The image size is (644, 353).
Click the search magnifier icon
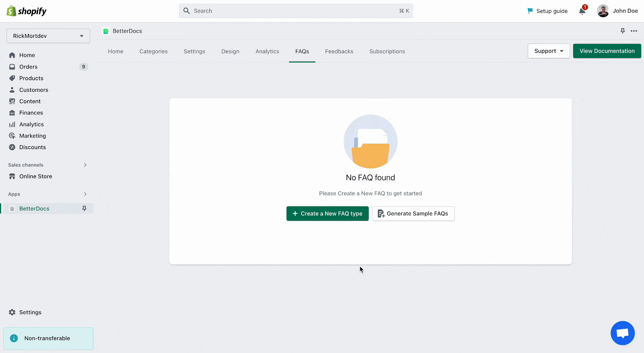click(x=186, y=11)
